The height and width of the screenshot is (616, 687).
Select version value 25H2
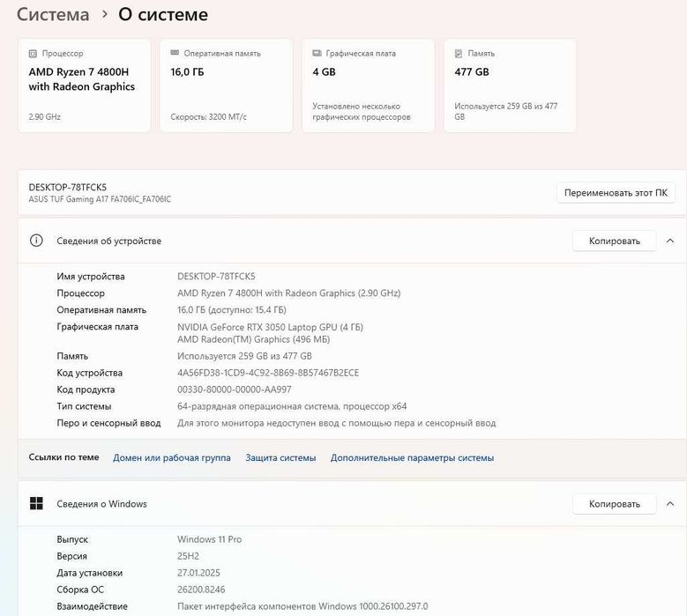pyautogui.click(x=188, y=556)
